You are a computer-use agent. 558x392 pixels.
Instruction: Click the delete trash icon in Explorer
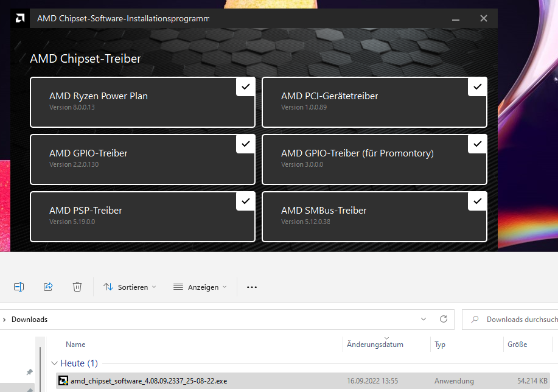pyautogui.click(x=77, y=287)
